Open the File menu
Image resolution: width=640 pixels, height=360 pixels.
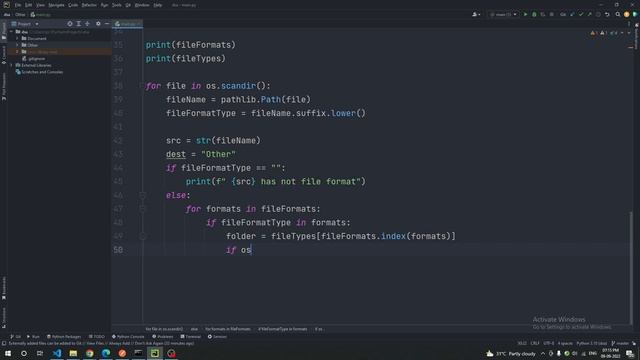[x=18, y=5]
